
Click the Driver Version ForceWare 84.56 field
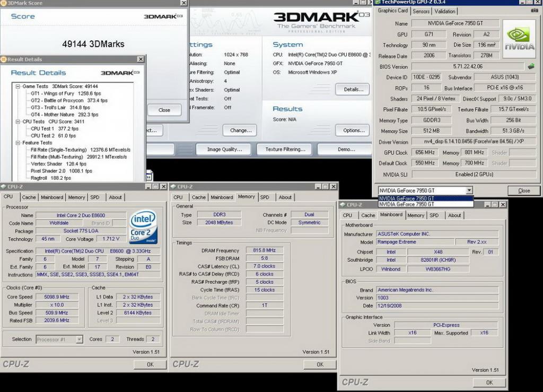(x=474, y=141)
